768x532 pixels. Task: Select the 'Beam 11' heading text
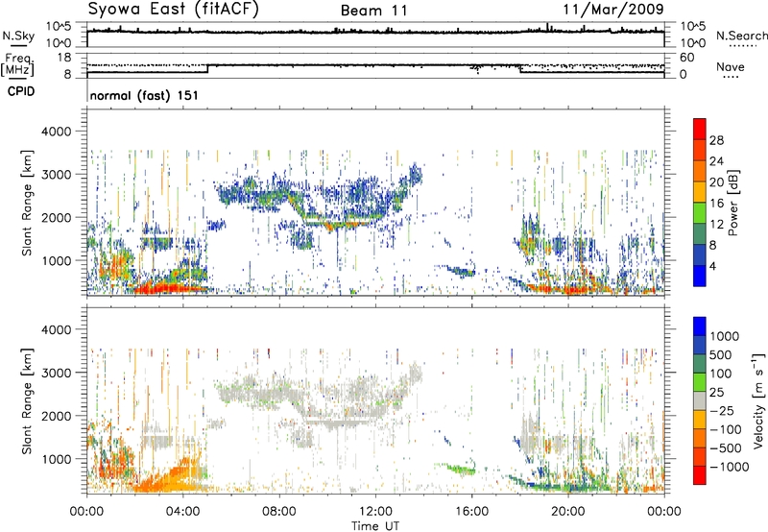tap(373, 11)
